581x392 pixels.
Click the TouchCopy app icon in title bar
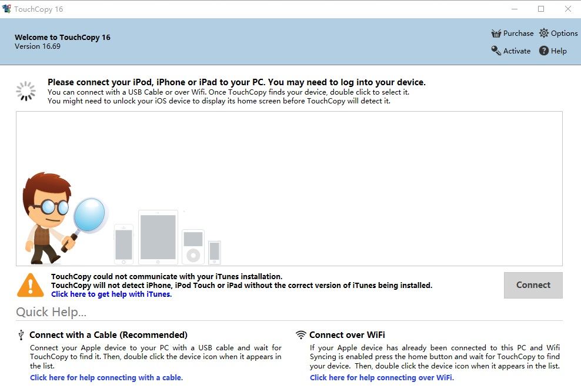click(x=6, y=9)
